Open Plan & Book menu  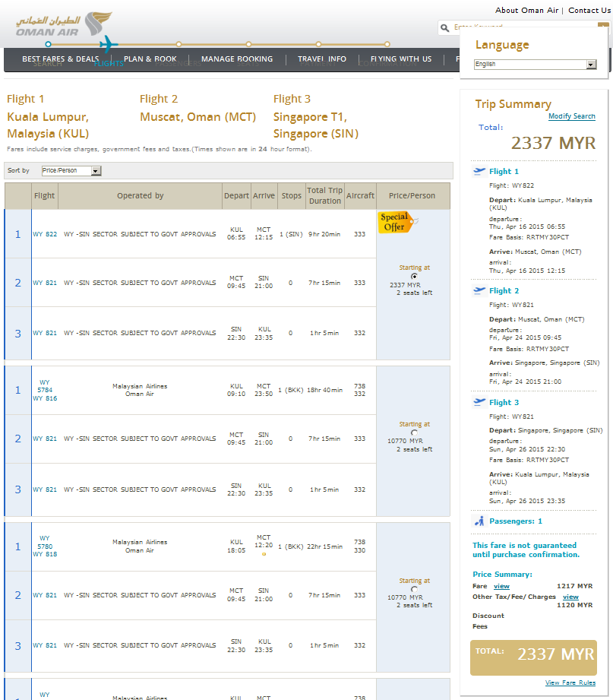click(x=150, y=59)
